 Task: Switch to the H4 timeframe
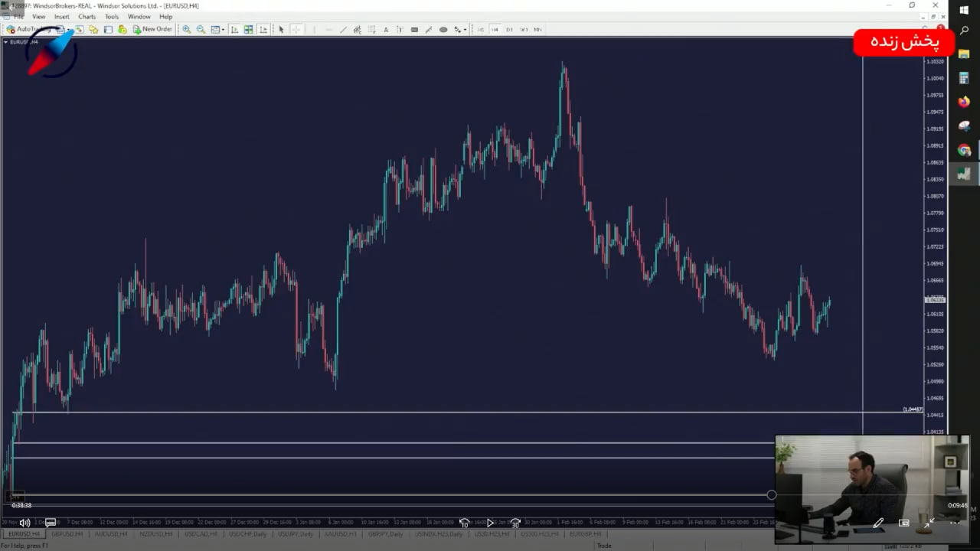tap(495, 29)
